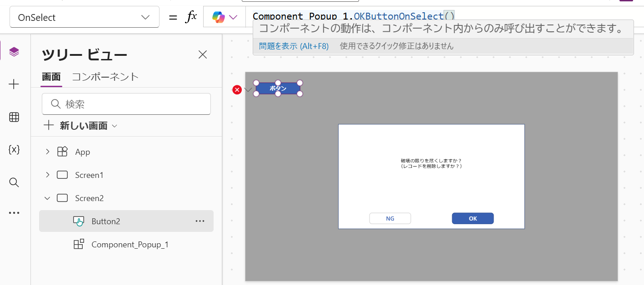Click the Component_Popup_1 component icon
Screen dimensions: 644x285
click(x=79, y=244)
